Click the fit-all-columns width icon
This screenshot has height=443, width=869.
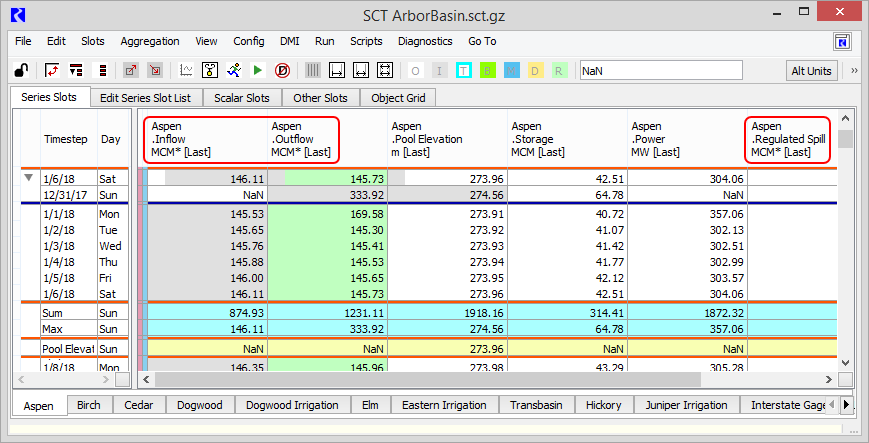(384, 71)
